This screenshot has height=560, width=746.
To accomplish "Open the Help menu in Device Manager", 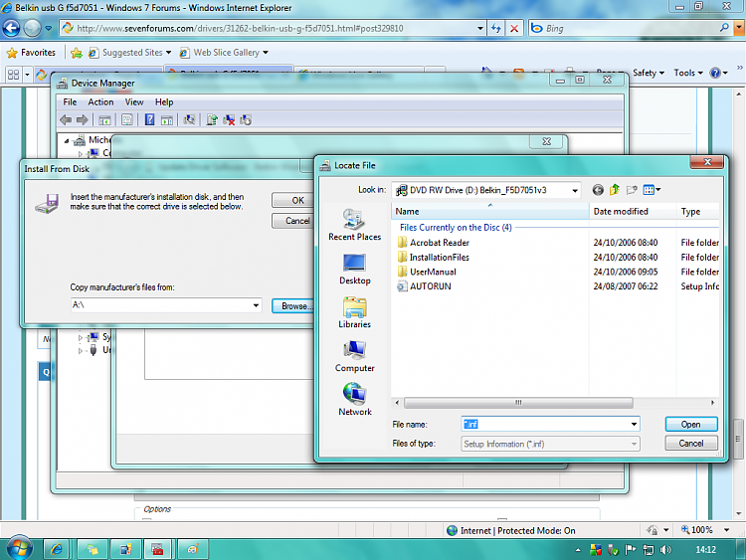I will [164, 102].
